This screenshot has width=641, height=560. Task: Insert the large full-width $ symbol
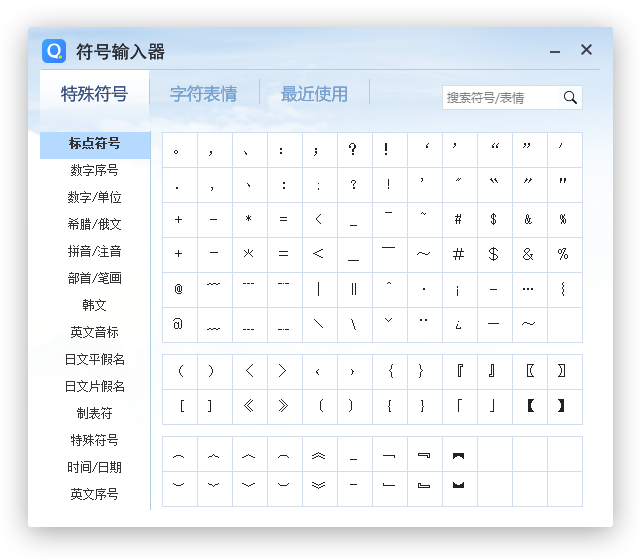[x=493, y=255]
